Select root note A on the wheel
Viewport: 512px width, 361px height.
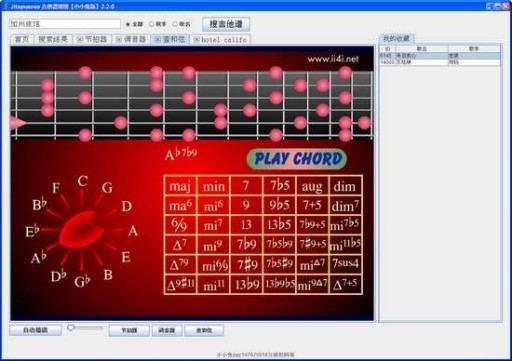(x=133, y=231)
